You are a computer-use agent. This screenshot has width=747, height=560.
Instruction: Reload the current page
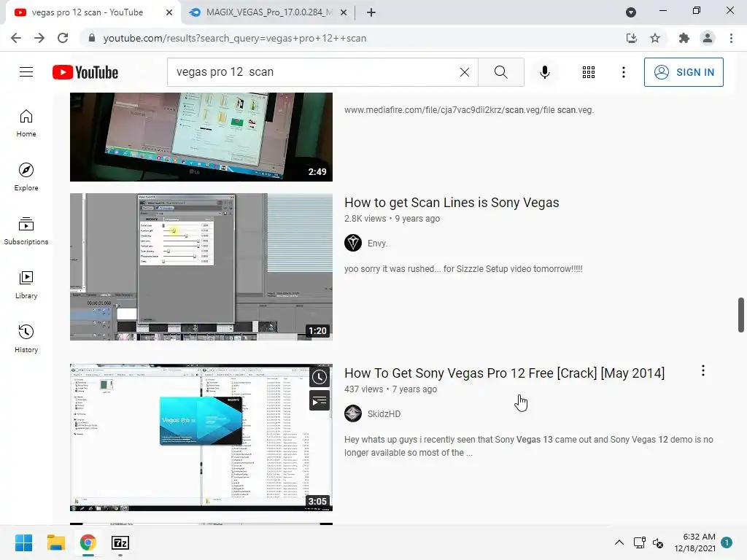(x=63, y=38)
